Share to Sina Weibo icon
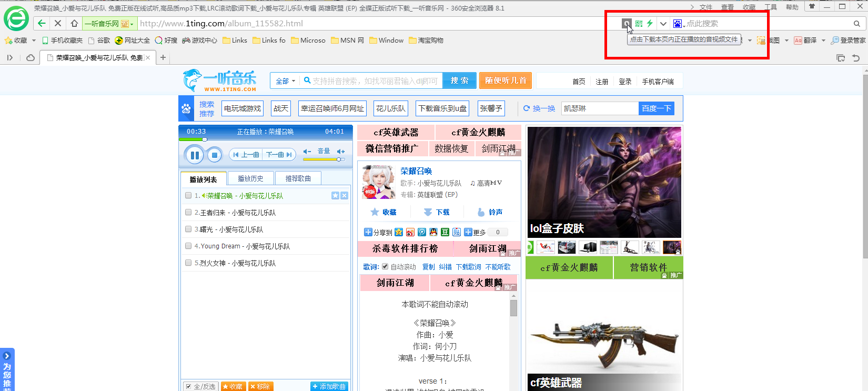Viewport: 868px width, 391px height. (x=410, y=232)
